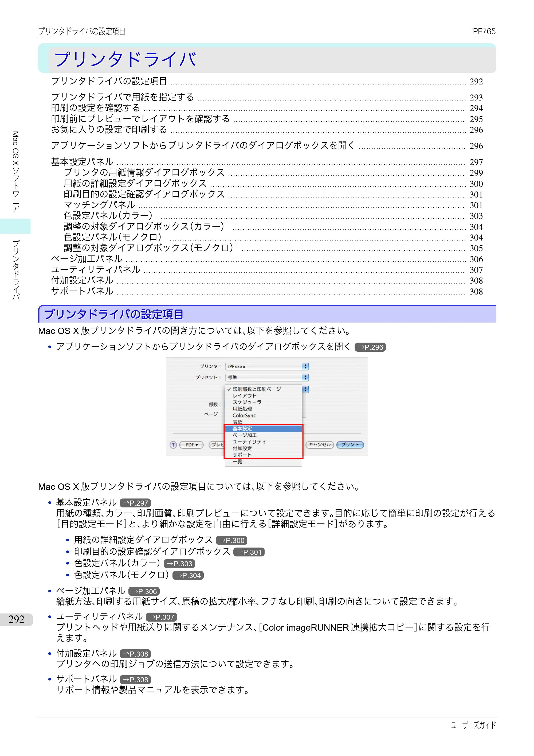
Task: Select スケジューラ in the panel menu
Action: (263, 402)
